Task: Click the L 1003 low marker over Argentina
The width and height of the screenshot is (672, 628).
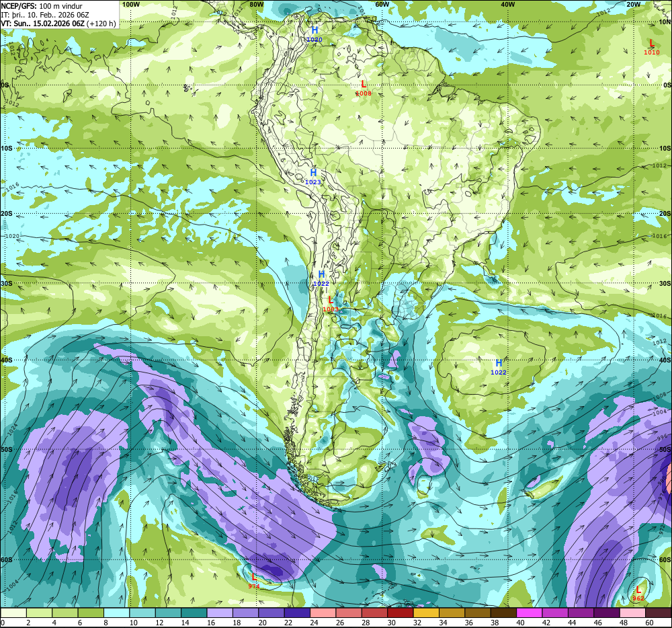Action: point(331,303)
